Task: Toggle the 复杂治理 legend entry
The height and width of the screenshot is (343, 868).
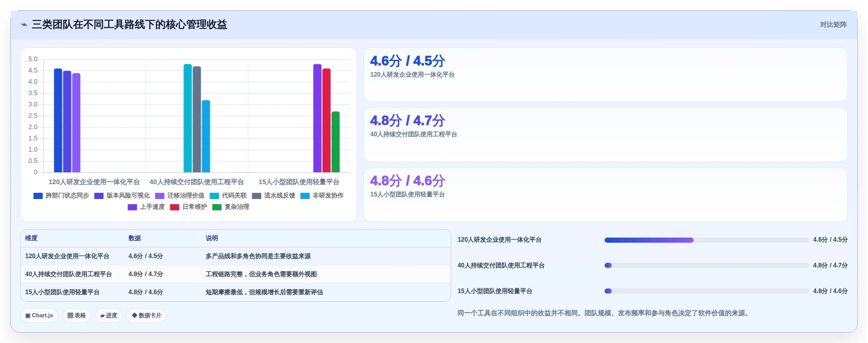Action: [x=231, y=207]
